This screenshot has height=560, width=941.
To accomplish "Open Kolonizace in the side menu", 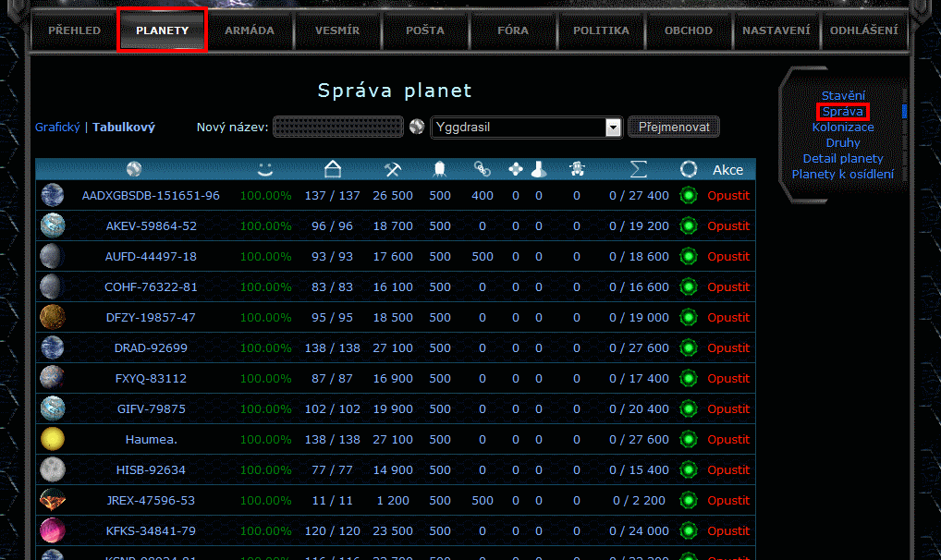I will [842, 128].
